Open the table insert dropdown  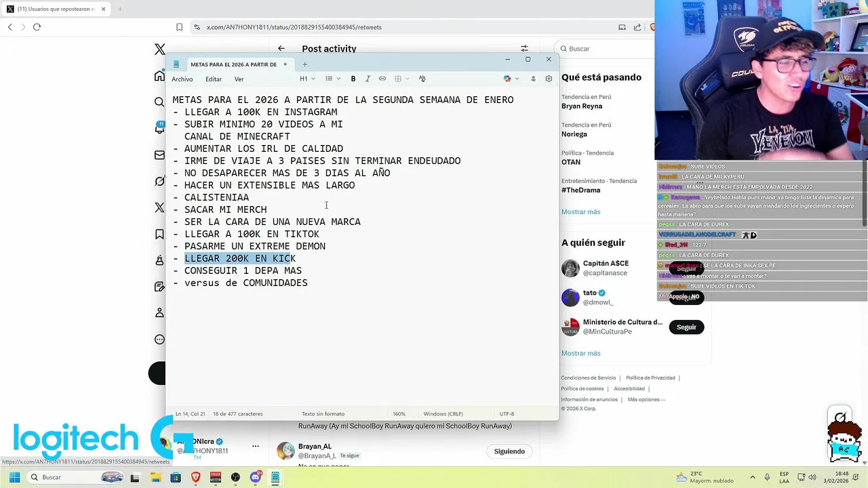(x=401, y=79)
